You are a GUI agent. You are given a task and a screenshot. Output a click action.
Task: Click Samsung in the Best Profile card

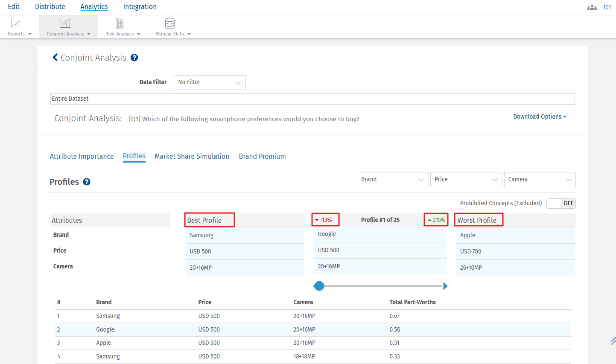tap(201, 235)
